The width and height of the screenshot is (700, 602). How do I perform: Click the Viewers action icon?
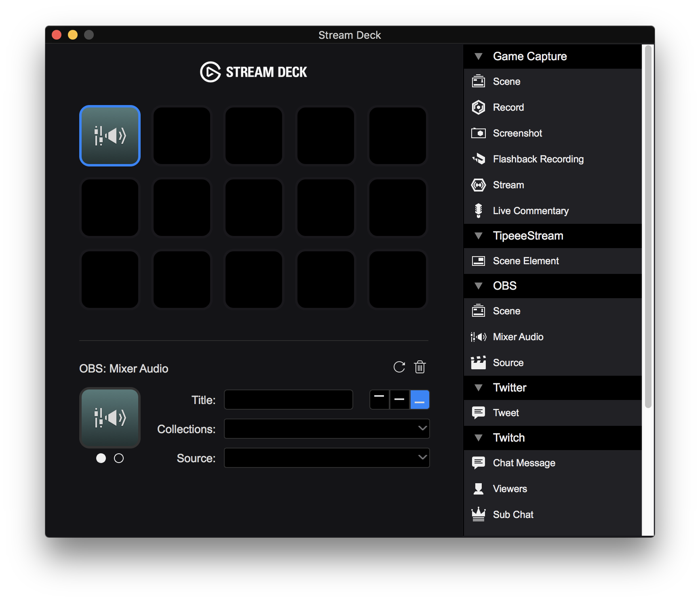click(479, 488)
